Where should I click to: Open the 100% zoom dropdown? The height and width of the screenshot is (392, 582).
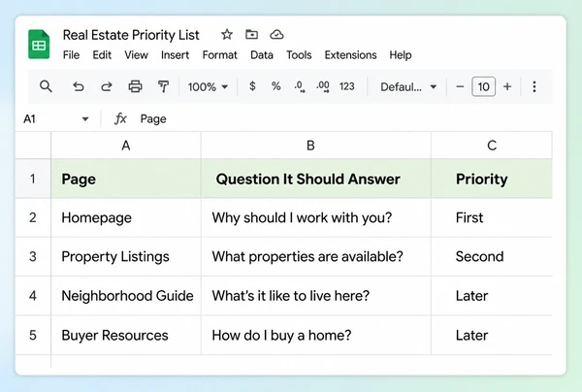[x=208, y=87]
